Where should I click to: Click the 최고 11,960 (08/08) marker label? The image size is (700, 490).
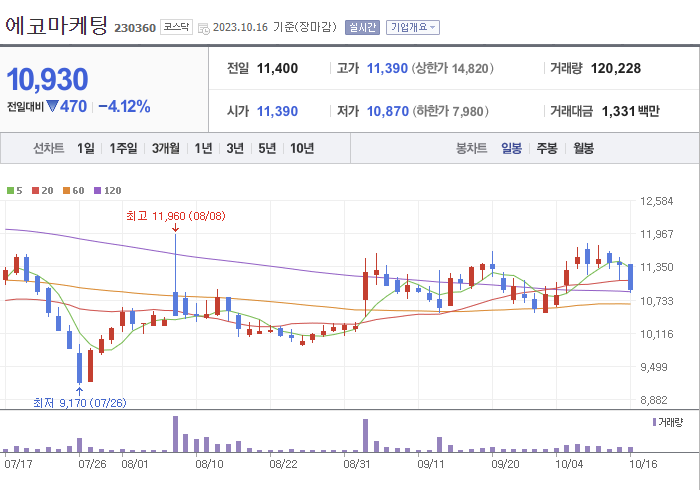coord(175,216)
